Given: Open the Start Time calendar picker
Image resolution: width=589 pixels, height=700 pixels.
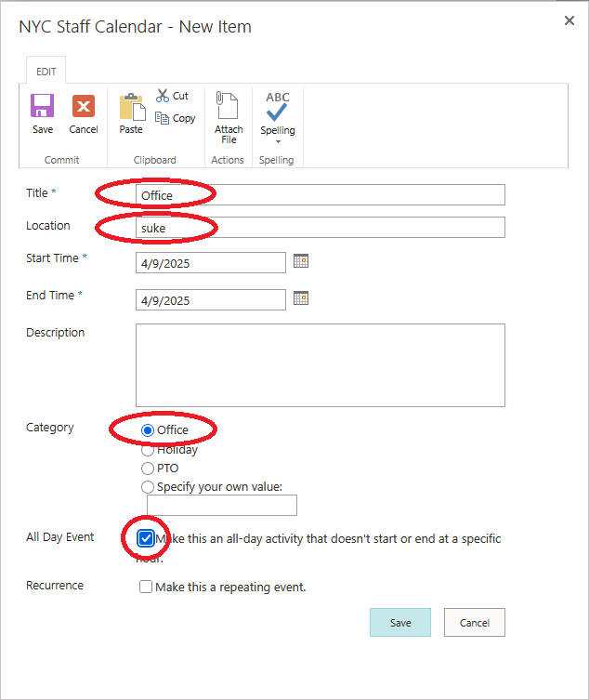Looking at the screenshot, I should pos(300,261).
